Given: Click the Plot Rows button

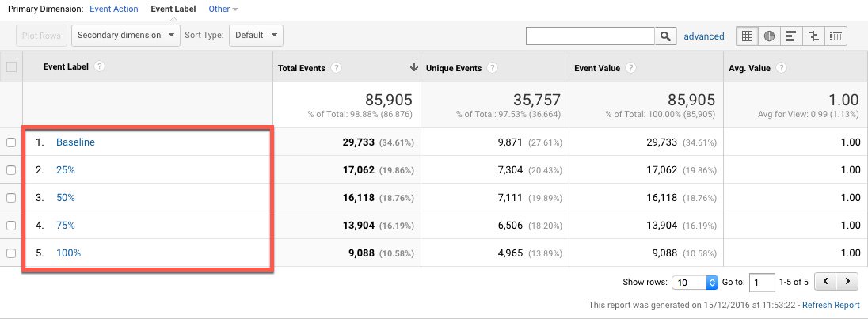Looking at the screenshot, I should pos(41,36).
